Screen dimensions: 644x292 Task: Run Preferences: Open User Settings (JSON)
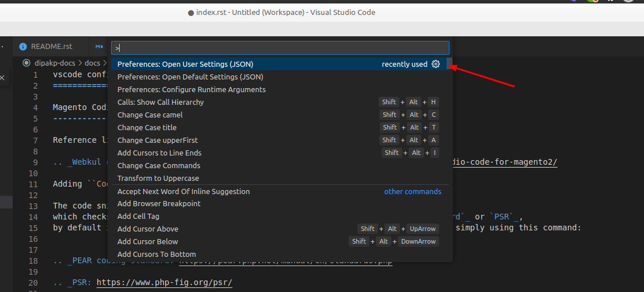coord(279,64)
